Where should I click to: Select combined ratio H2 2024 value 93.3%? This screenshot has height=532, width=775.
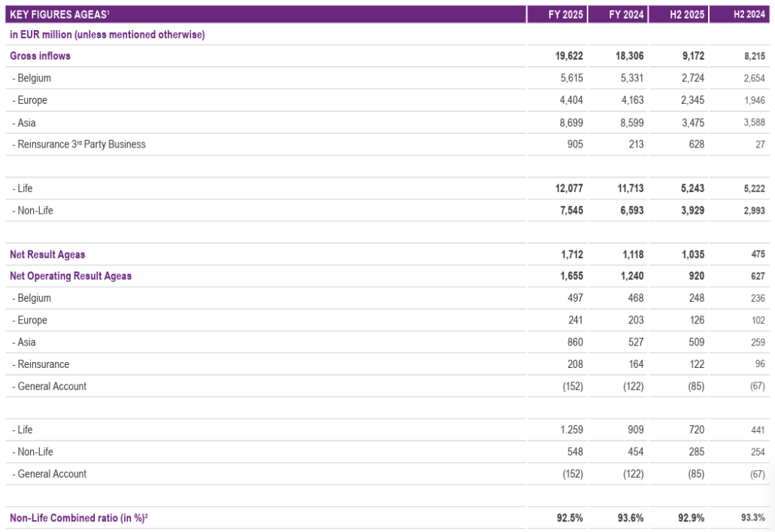click(753, 518)
